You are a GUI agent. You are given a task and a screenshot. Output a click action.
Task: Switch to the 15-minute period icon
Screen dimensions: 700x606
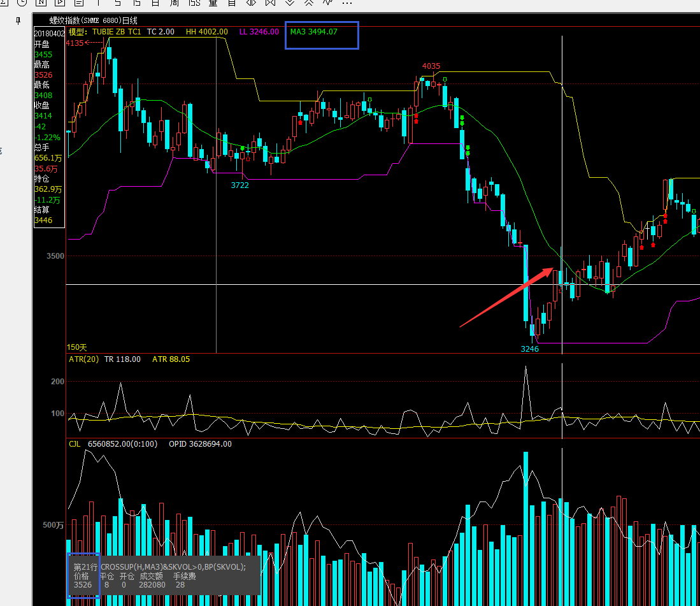pyautogui.click(x=136, y=3)
